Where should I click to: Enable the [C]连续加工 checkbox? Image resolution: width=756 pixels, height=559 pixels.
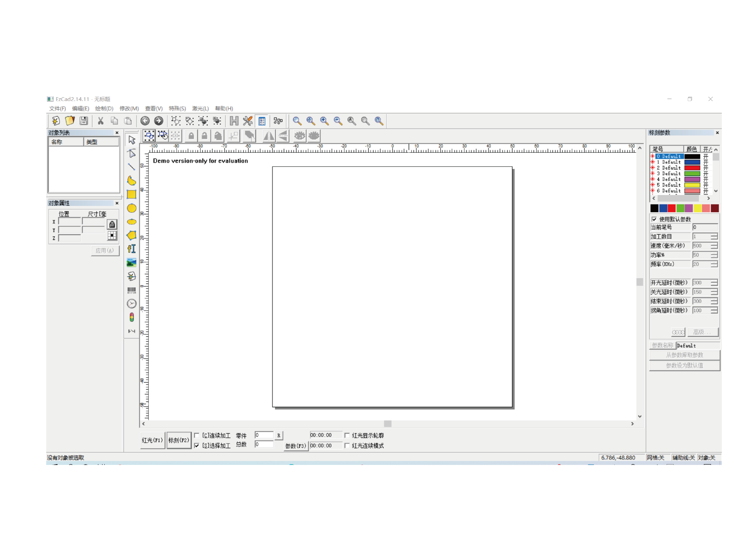(x=197, y=436)
